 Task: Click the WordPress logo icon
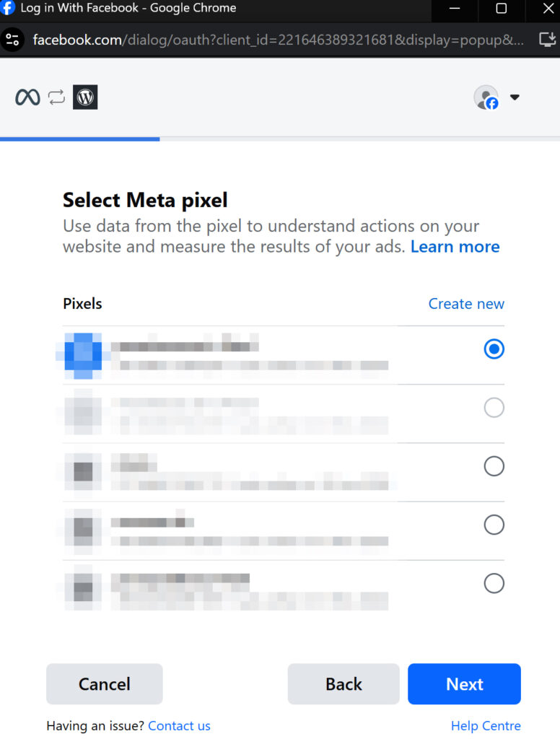tap(85, 97)
